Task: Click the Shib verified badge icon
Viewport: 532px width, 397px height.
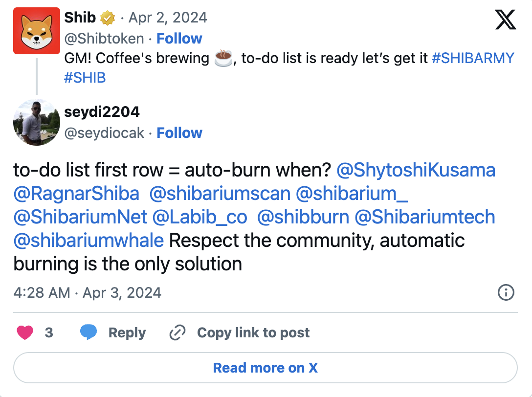Action: 107,19
